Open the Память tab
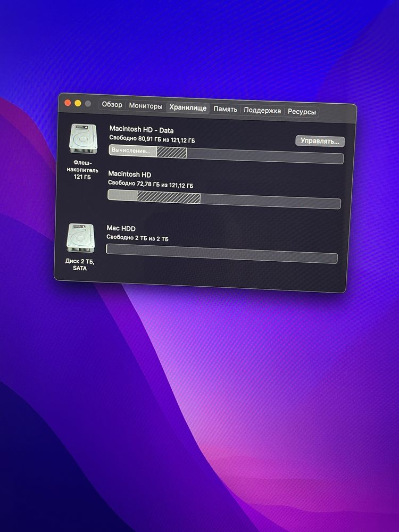Image resolution: width=399 pixels, height=532 pixels. [x=225, y=109]
